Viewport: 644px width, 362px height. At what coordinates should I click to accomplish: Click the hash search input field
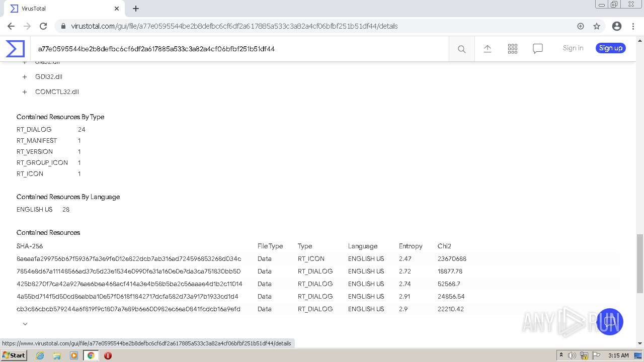[x=239, y=49]
